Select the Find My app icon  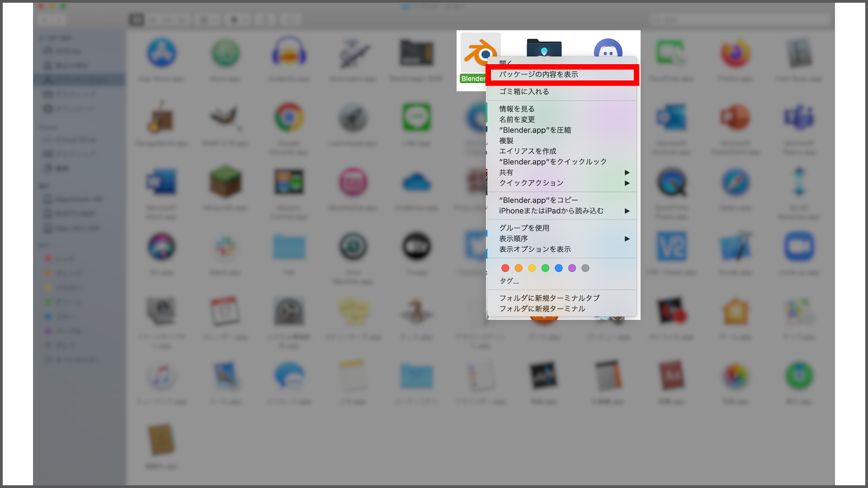(799, 375)
